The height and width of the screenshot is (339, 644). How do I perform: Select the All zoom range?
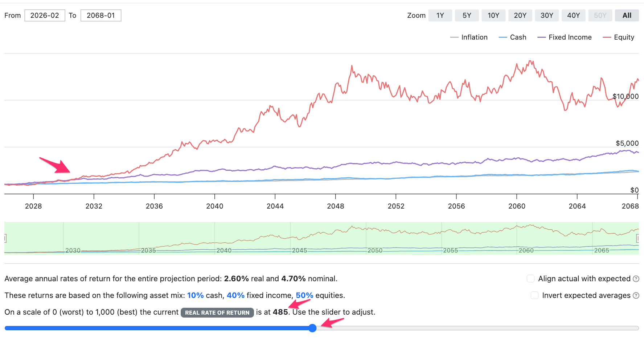(627, 15)
